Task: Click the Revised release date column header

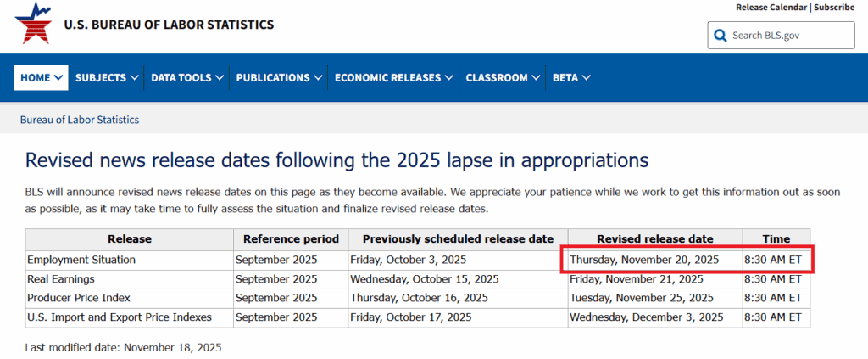Action: (x=654, y=238)
